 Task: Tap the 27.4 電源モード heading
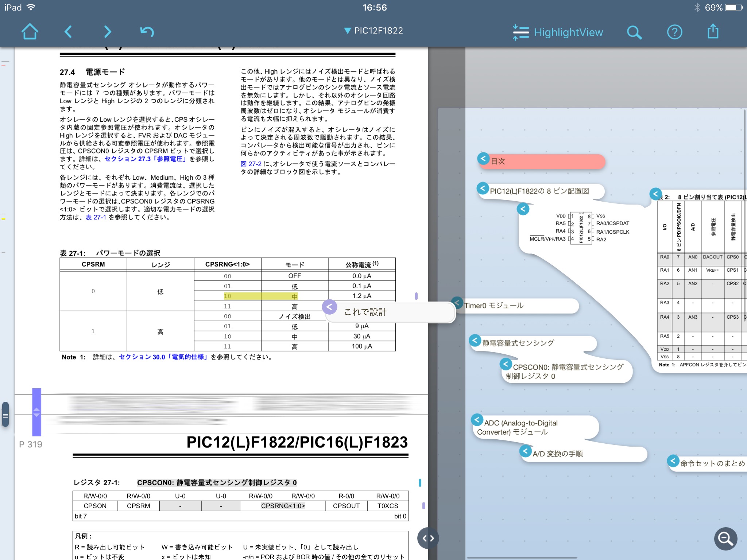point(92,72)
